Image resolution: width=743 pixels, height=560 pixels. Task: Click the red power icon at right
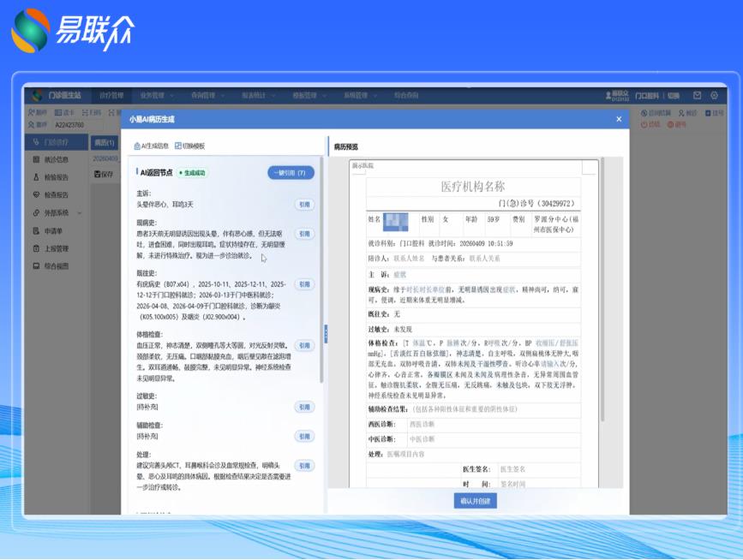(x=644, y=124)
